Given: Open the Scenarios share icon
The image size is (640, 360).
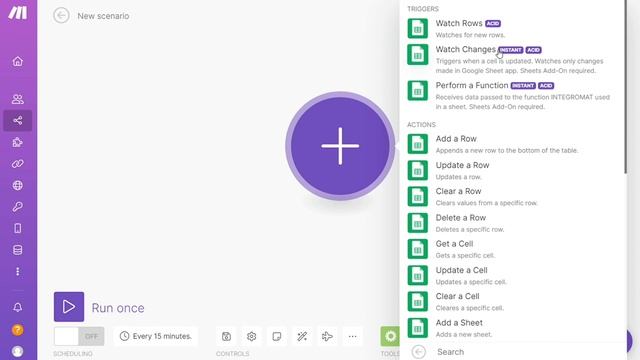Looking at the screenshot, I should tap(18, 120).
